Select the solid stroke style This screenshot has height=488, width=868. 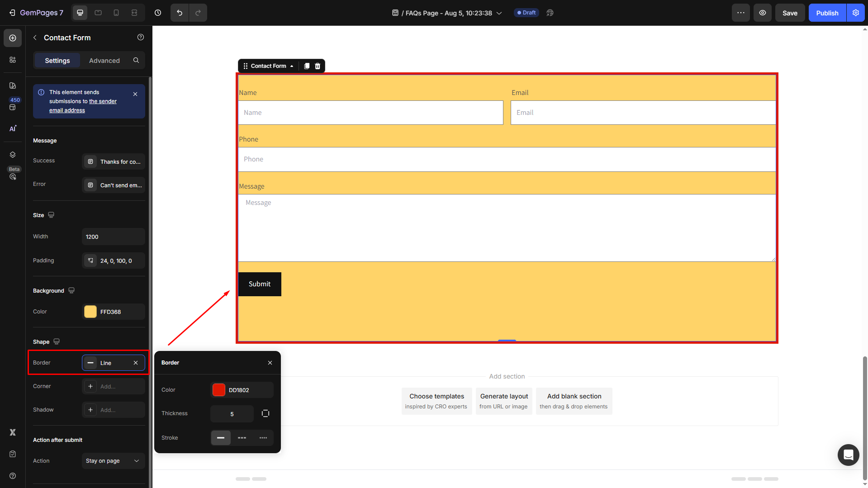pos(221,438)
